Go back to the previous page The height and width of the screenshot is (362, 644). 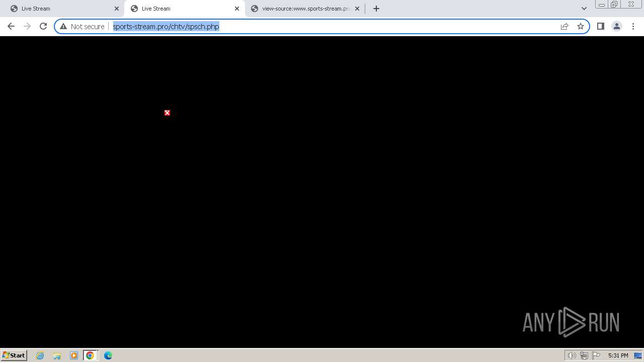pyautogui.click(x=11, y=26)
